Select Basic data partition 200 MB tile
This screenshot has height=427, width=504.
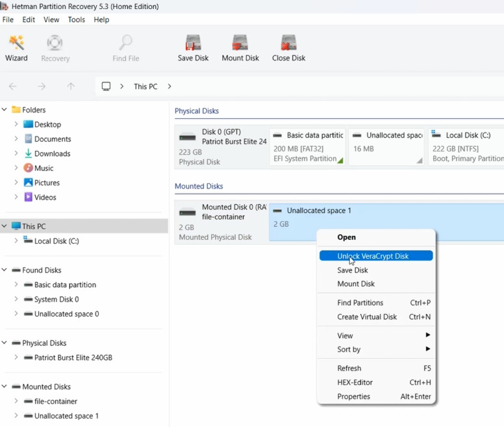308,147
